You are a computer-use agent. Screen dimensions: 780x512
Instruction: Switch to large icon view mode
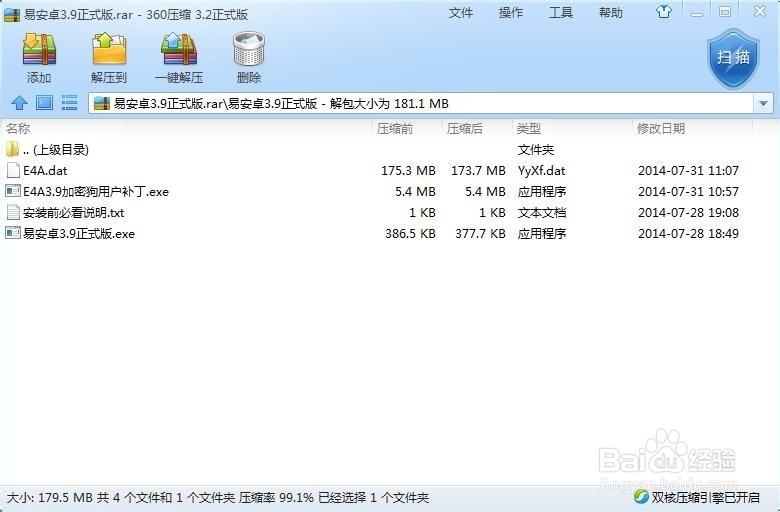(44, 103)
